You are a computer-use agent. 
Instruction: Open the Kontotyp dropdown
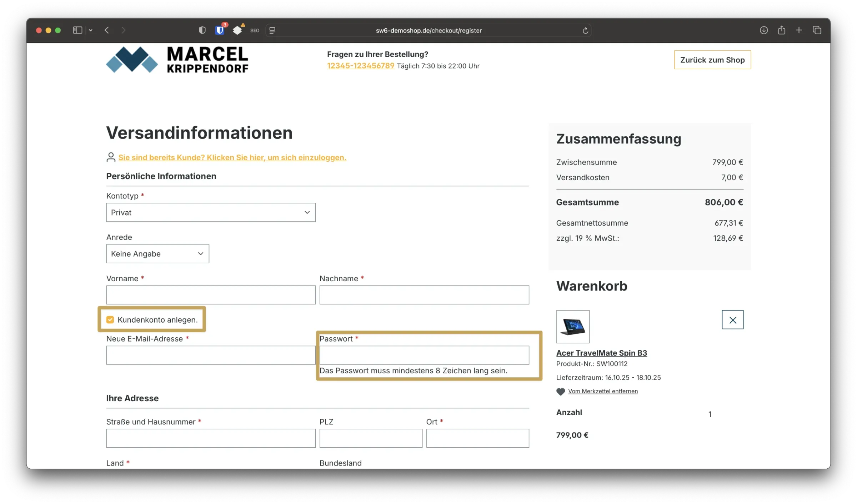[x=211, y=212]
